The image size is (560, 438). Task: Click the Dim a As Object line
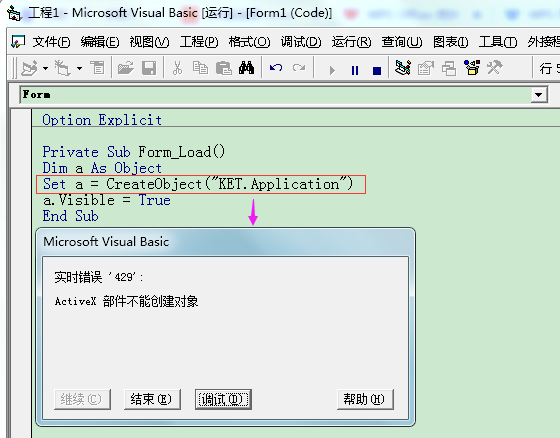102,168
